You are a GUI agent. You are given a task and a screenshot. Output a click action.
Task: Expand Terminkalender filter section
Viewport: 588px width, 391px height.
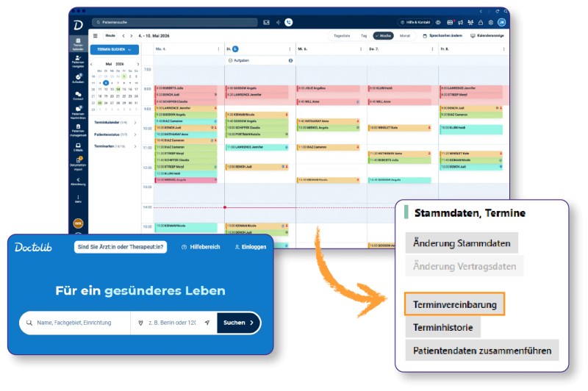pyautogui.click(x=115, y=123)
